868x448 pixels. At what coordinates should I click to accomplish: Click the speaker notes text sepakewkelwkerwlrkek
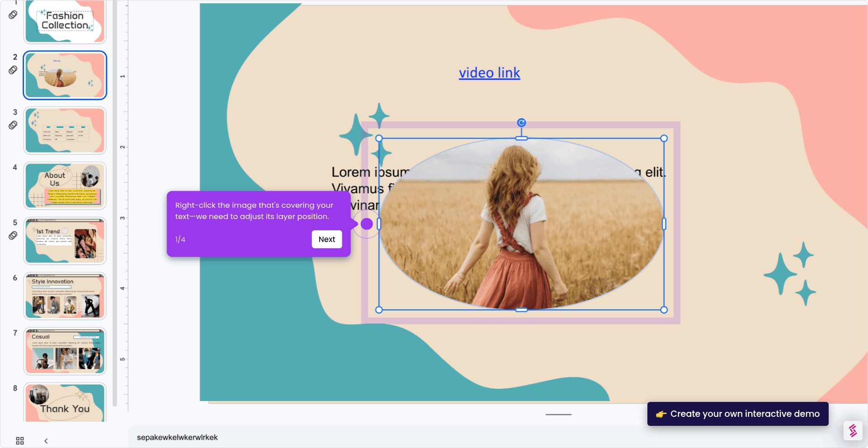point(177,437)
